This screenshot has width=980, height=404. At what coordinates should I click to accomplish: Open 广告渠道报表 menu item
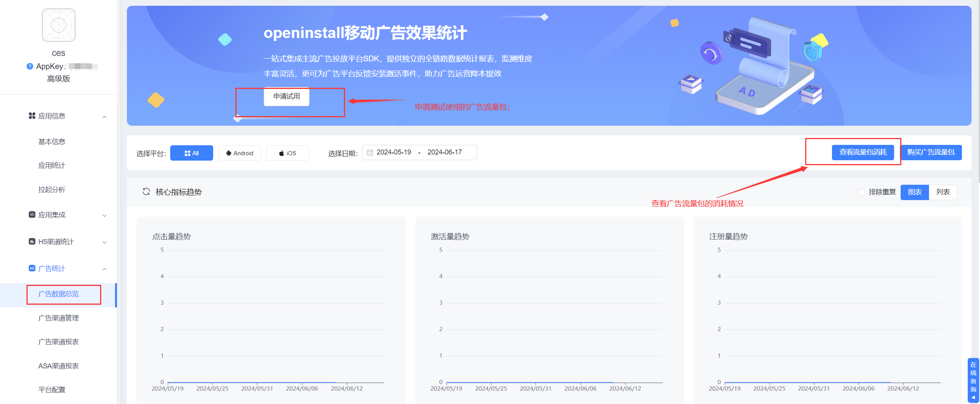click(59, 342)
